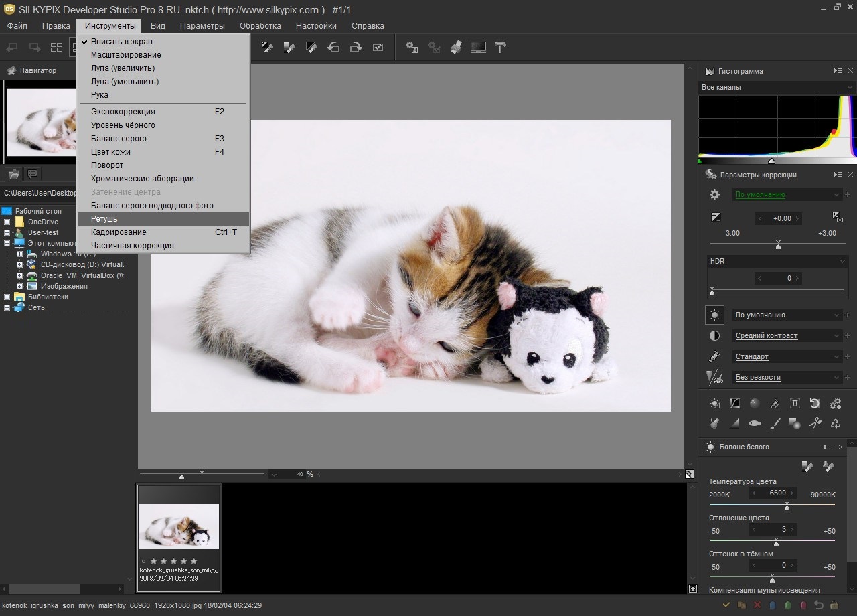This screenshot has width=857, height=616.
Task: Open the 'Без резкости' sharpness dropdown
Action: tap(787, 377)
